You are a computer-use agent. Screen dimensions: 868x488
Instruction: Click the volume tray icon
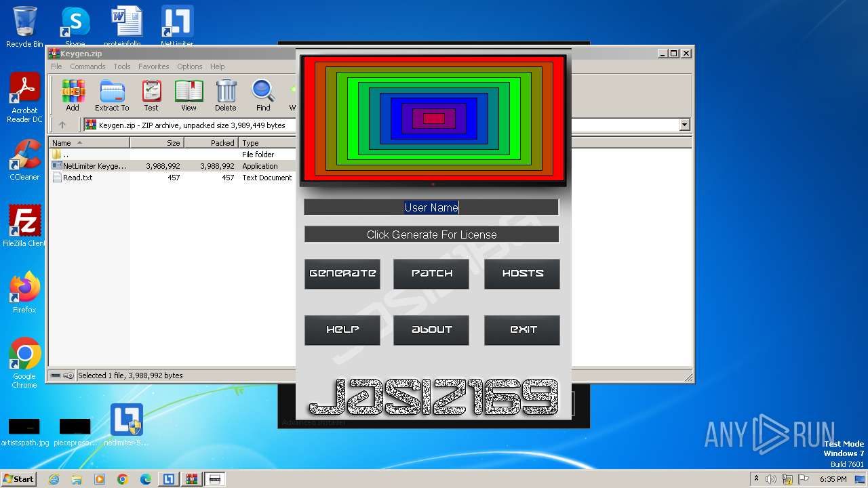771,479
